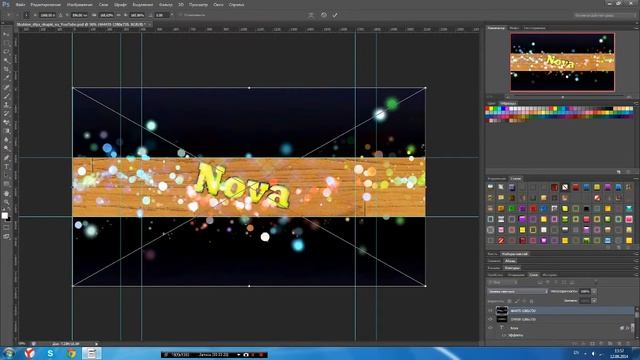The height and width of the screenshot is (360, 640).
Task: Open the layer filter type dropdown
Action: 503,282
